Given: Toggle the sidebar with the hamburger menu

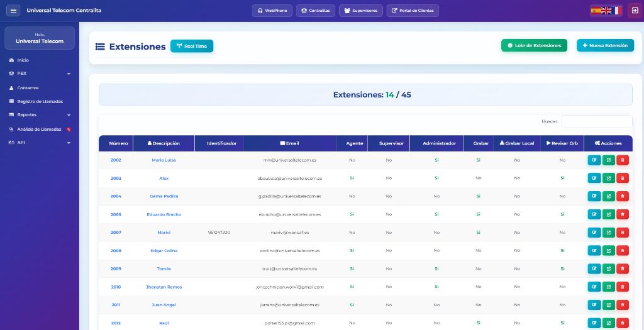Looking at the screenshot, I should (x=14, y=11).
